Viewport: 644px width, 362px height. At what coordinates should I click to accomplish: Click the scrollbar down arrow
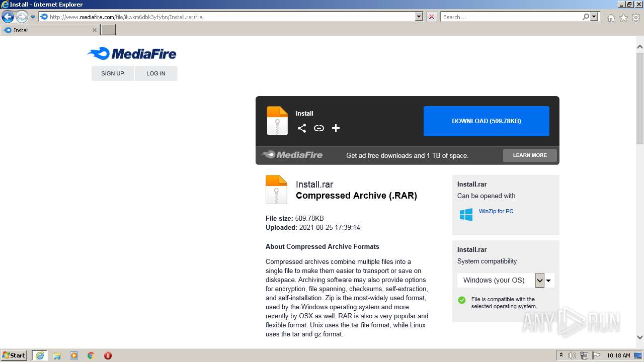click(640, 337)
